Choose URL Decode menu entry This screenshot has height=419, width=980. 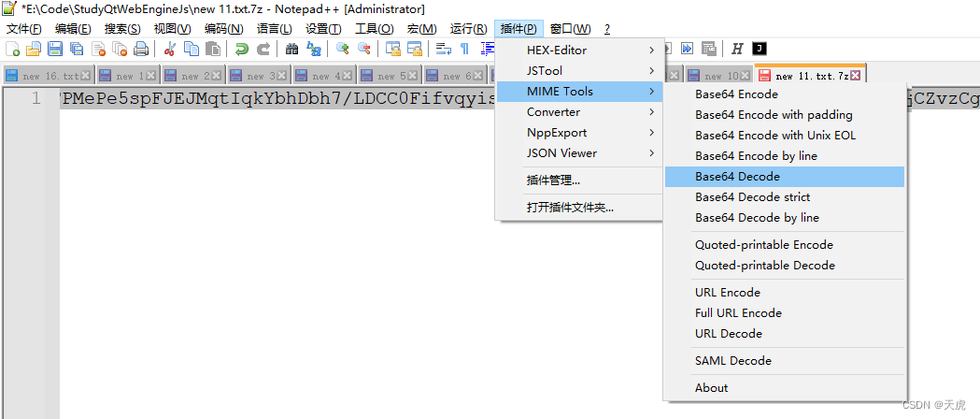click(785, 333)
